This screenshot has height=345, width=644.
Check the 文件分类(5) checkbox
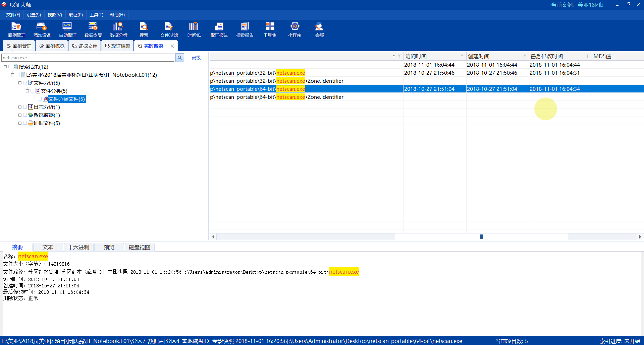(33, 91)
